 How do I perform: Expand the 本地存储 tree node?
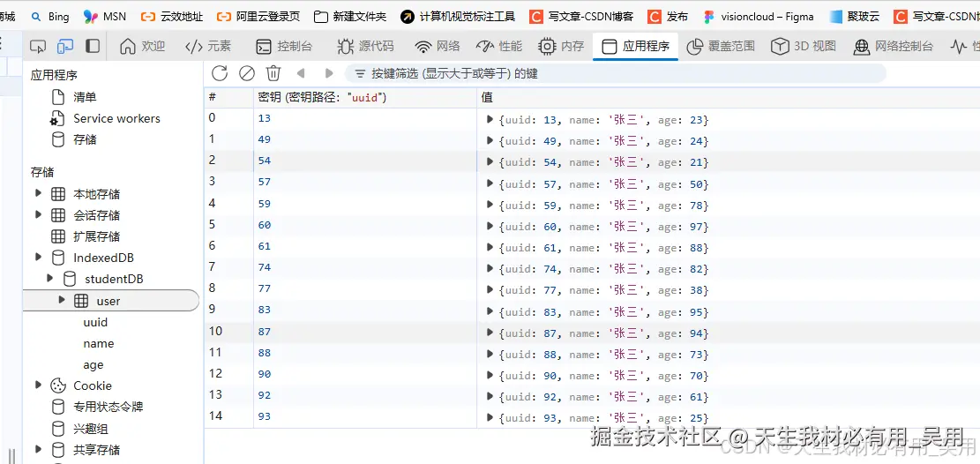click(39, 194)
